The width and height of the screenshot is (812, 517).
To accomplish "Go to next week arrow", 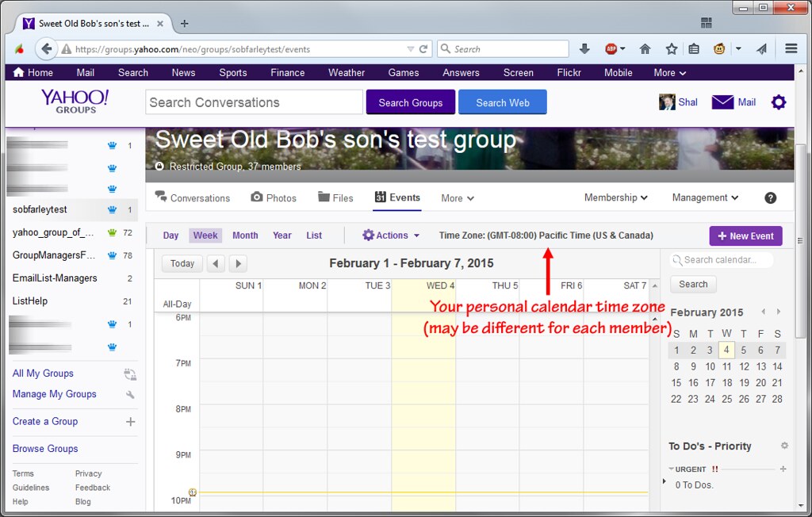I will coord(238,263).
